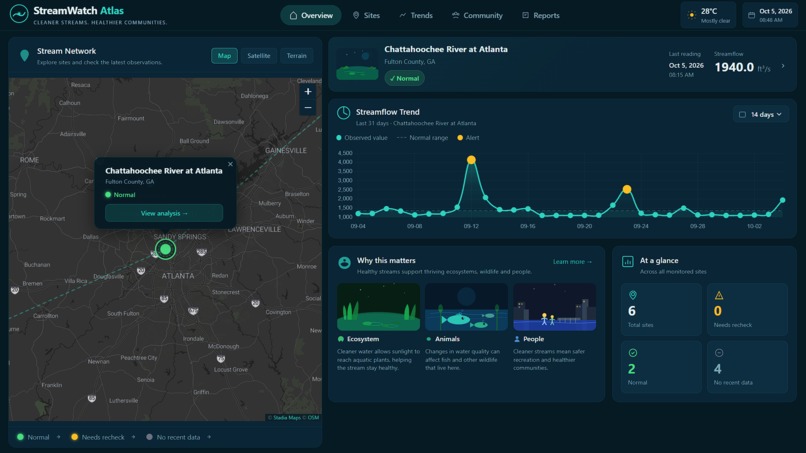Click the site marker near Douglasville
Screen dimensions: 806x453
[x=141, y=270]
